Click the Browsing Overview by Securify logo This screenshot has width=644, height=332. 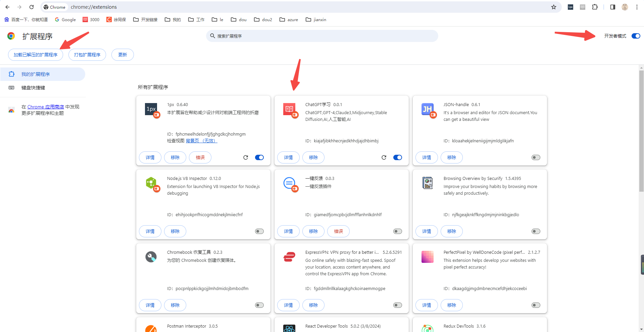click(x=428, y=183)
